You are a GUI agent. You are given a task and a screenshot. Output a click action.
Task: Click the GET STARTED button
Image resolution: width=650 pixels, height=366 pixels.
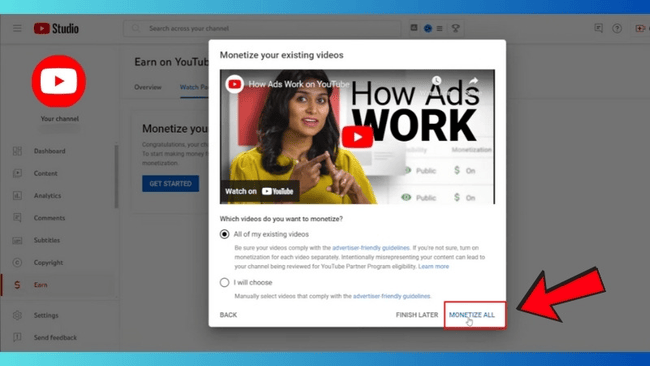[170, 183]
